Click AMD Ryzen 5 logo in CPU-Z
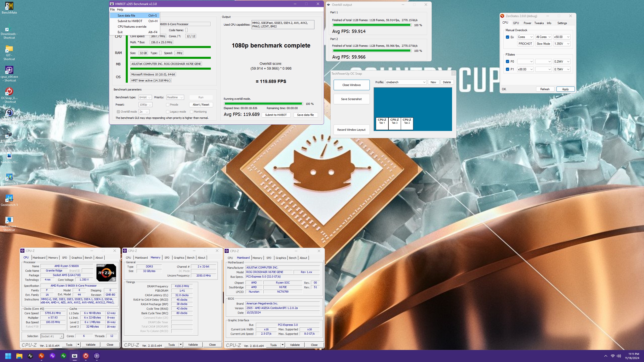Image resolution: width=644 pixels, height=362 pixels. coord(106,273)
